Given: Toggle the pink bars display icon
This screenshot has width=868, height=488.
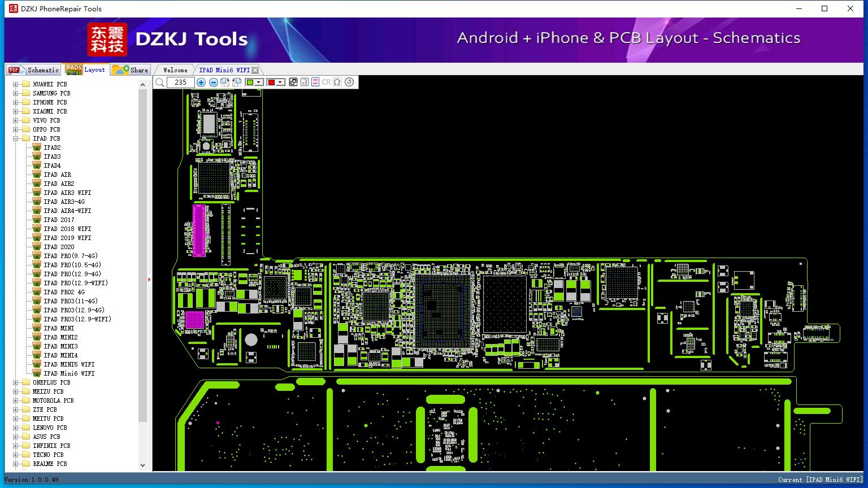Looking at the screenshot, I should [315, 82].
